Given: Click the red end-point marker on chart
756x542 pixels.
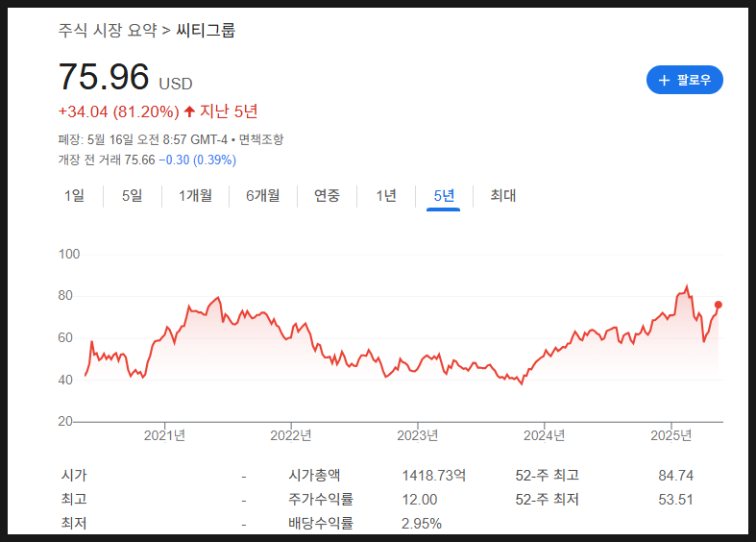Looking at the screenshot, I should click(719, 305).
